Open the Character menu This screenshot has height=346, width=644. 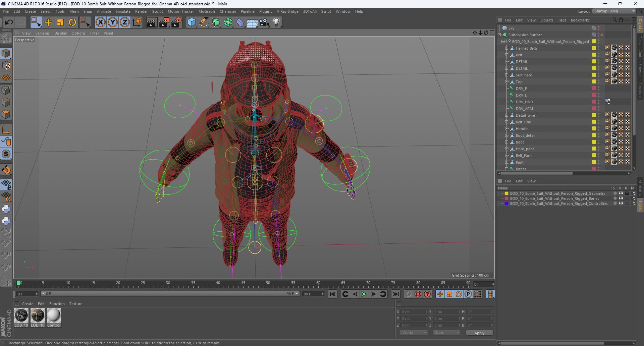pos(228,11)
